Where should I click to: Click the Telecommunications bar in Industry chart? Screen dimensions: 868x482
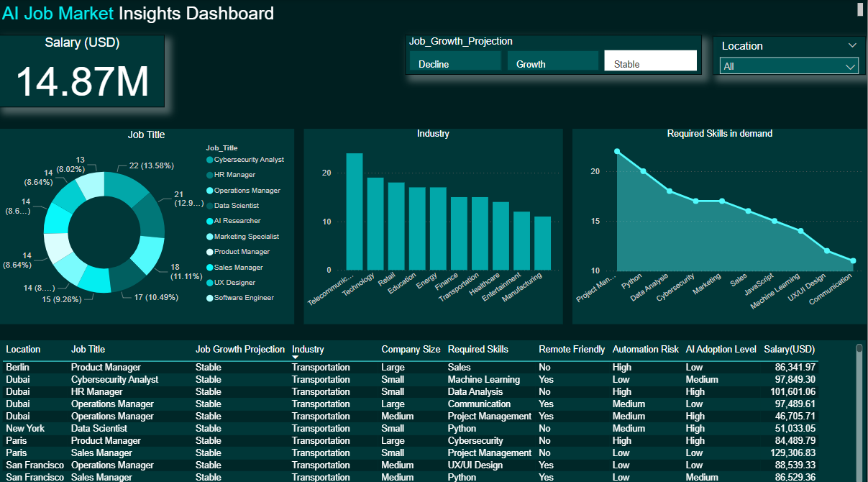click(355, 212)
